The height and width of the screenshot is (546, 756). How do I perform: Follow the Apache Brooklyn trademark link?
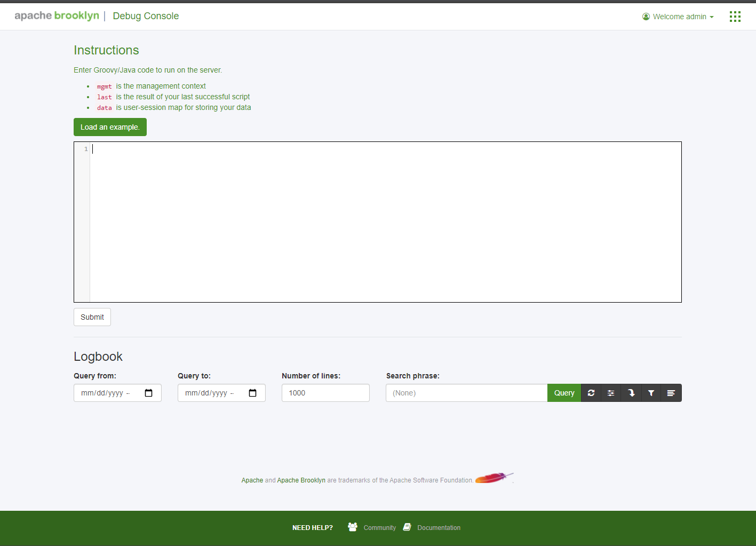point(301,480)
